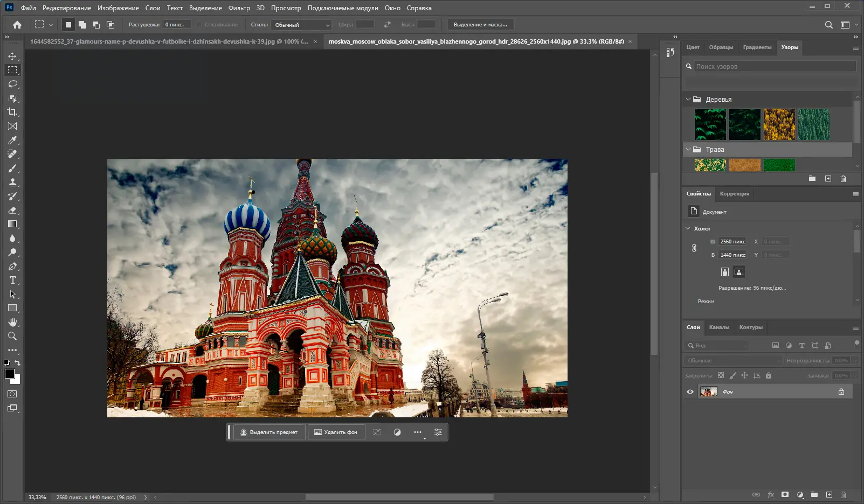Click the Поиск узоров search field
This screenshot has width=864, height=504.
coord(774,67)
